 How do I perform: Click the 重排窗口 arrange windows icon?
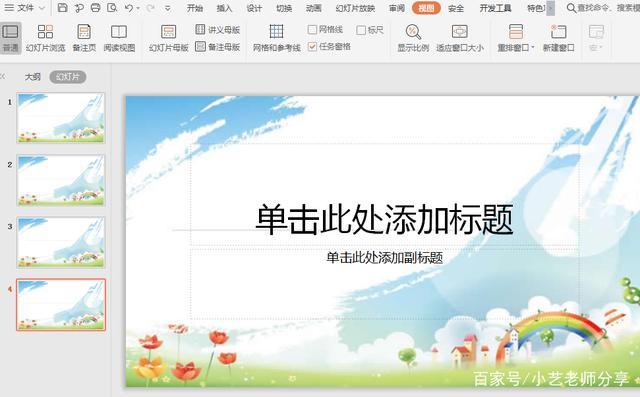coord(516,32)
